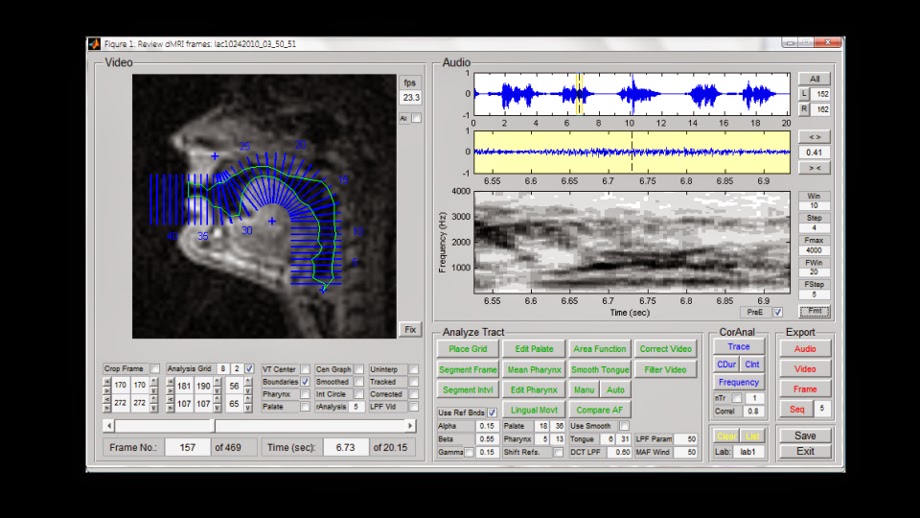Image resolution: width=920 pixels, height=518 pixels.
Task: Click the frame scrollbar's right arrow
Action: [410, 425]
